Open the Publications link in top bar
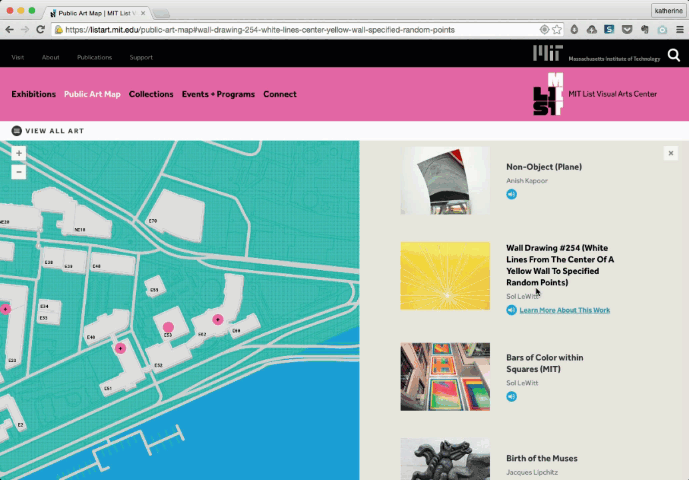 pyautogui.click(x=94, y=57)
